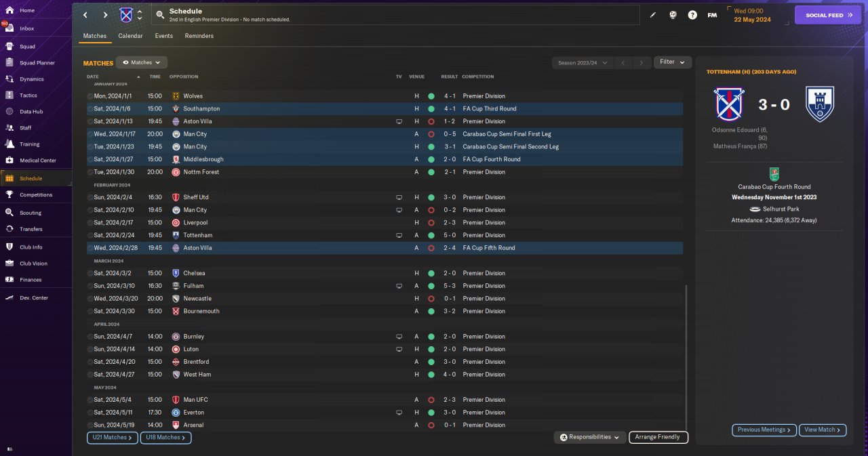Toggle reminder circle for Southampton 1/6 match

(90, 108)
